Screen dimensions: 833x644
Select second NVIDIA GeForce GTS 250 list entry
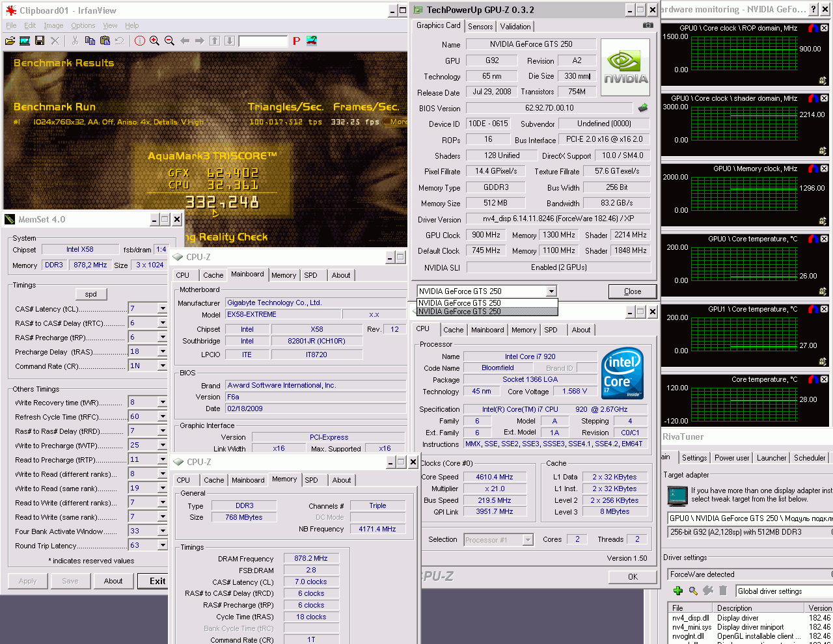487,312
